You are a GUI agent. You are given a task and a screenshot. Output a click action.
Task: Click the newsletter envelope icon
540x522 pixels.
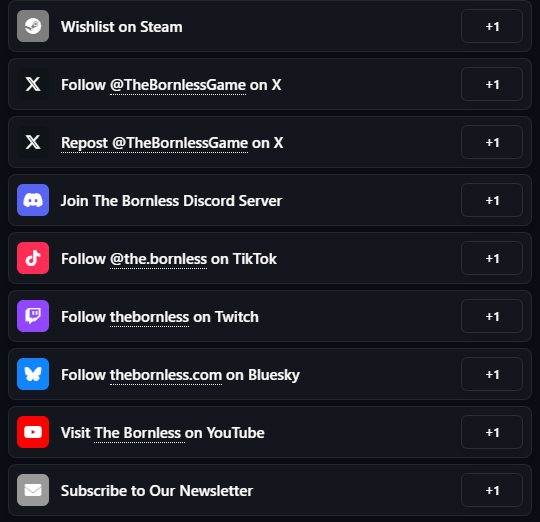pyautogui.click(x=33, y=490)
